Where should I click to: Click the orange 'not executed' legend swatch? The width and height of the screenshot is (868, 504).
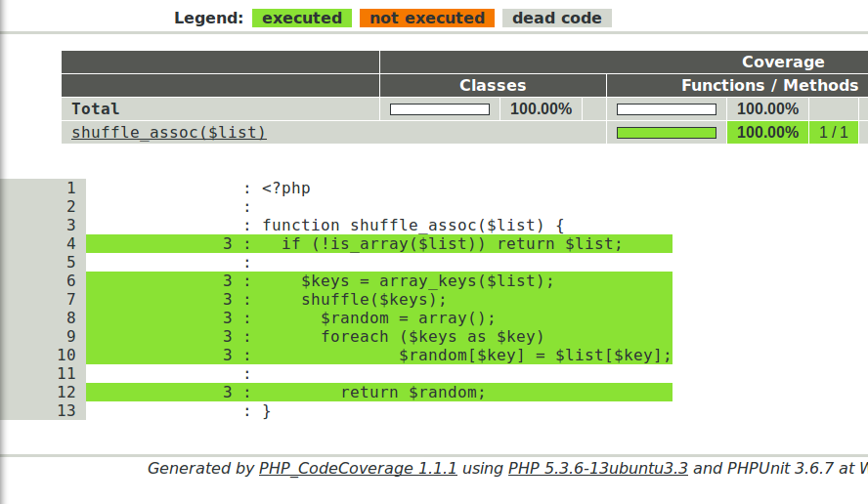(x=427, y=18)
